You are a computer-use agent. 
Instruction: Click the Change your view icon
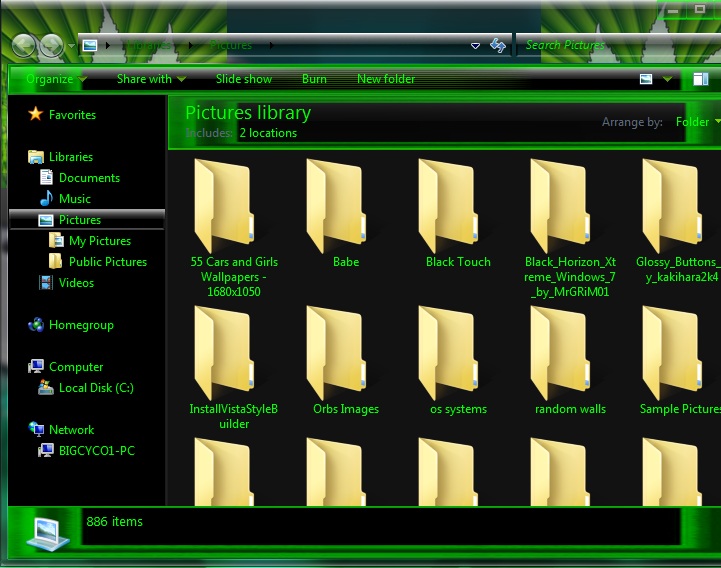pos(646,79)
